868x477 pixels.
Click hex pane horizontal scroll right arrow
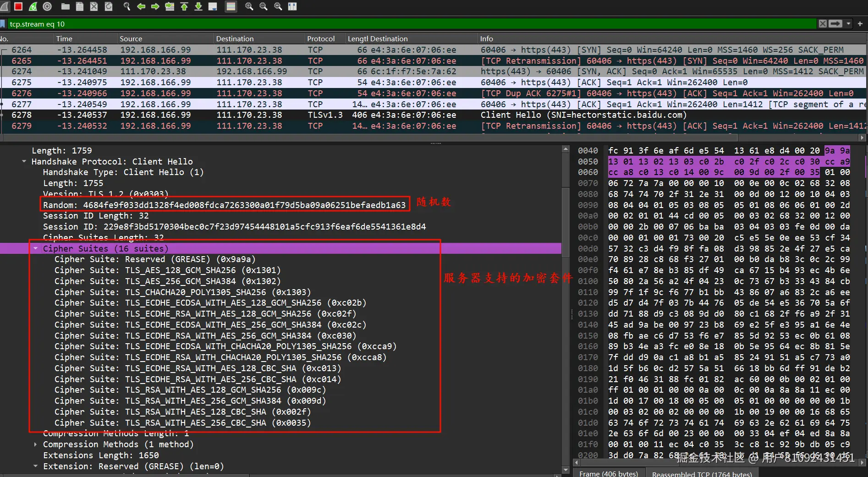[862, 463]
